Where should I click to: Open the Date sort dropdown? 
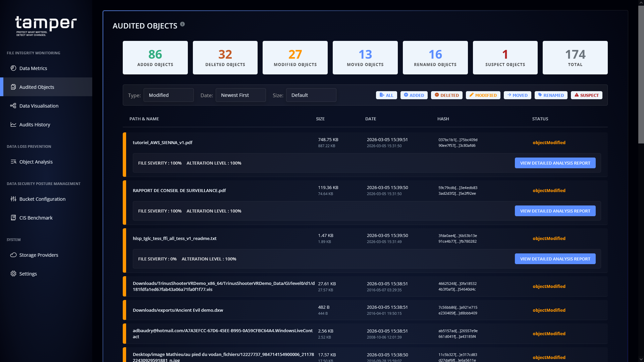[240, 95]
